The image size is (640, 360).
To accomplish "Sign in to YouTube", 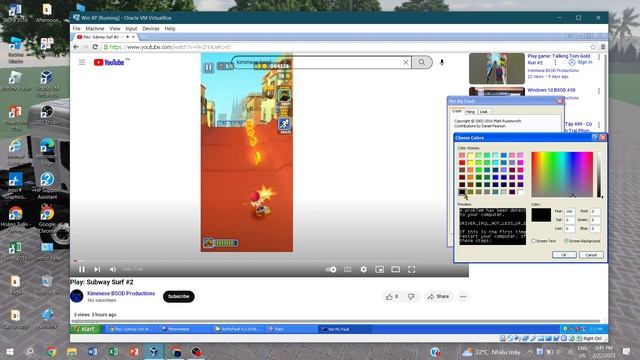I will pyautogui.click(x=580, y=62).
